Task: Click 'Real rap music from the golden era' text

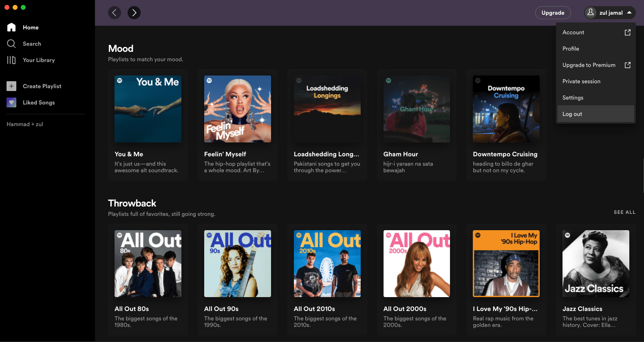Action: point(503,322)
